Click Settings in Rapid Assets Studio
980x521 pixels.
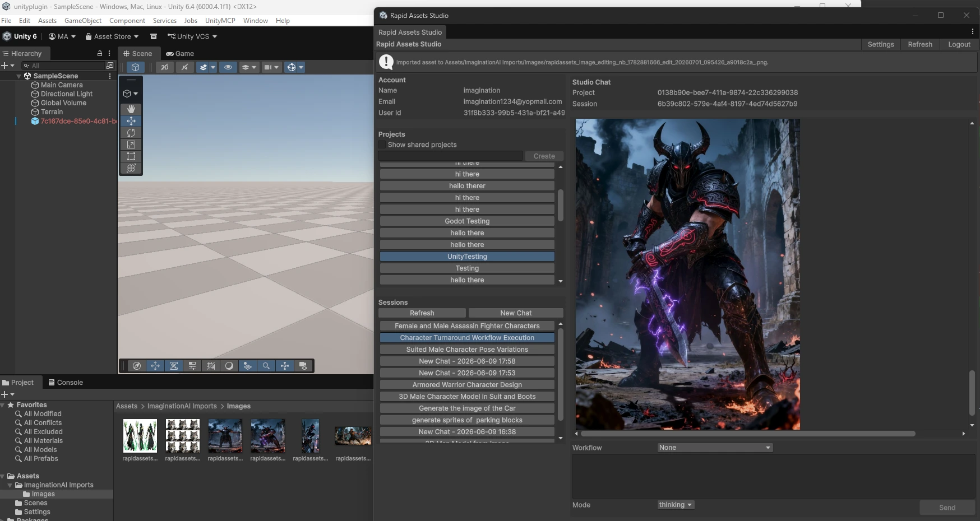pos(881,44)
